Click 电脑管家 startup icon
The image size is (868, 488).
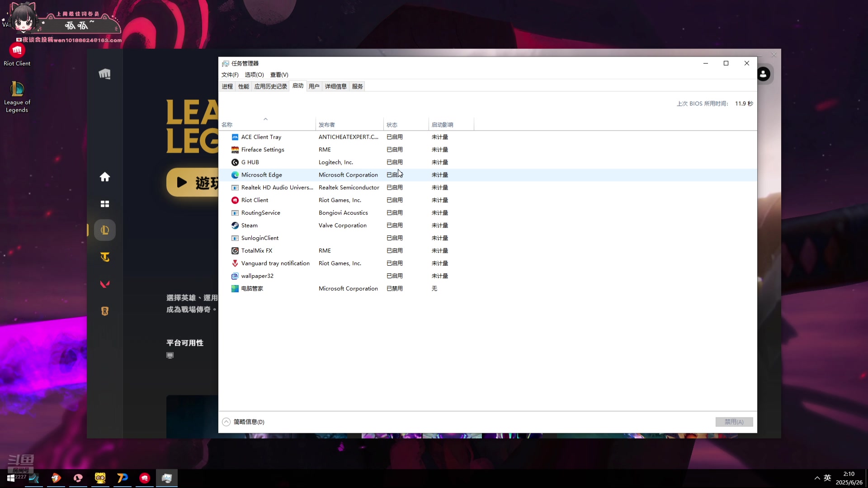(x=235, y=289)
